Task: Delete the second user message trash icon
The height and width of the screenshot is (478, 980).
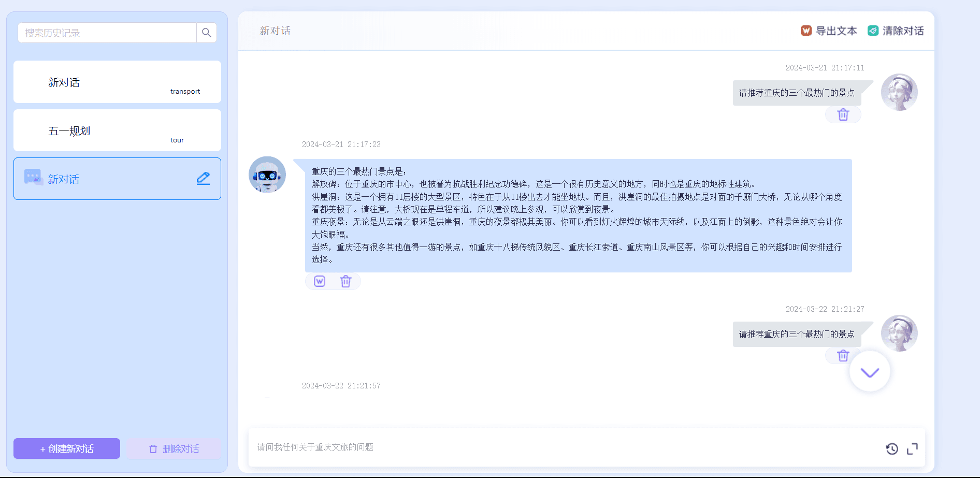Action: pyautogui.click(x=843, y=356)
